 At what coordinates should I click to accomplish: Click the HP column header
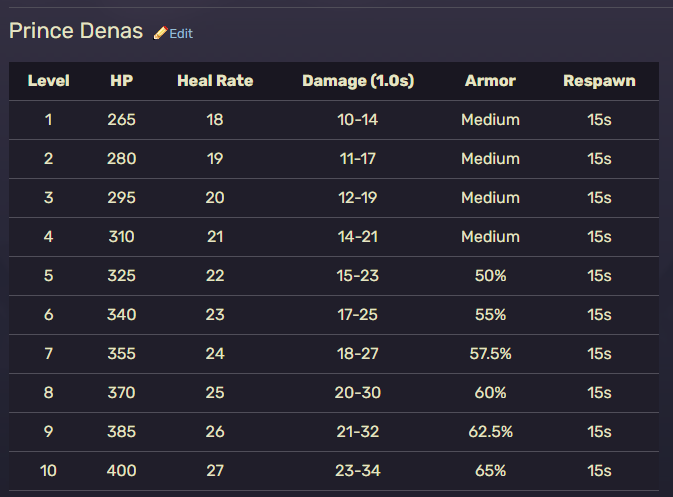coord(121,81)
